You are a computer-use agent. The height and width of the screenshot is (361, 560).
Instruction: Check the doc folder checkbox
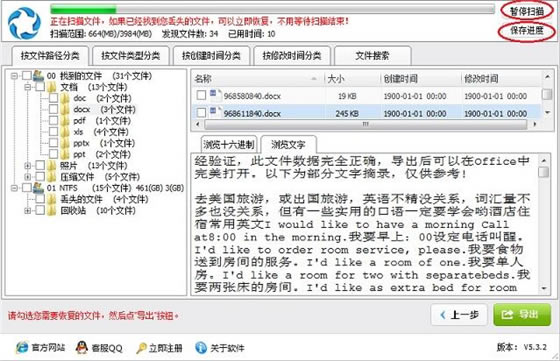tap(53, 98)
